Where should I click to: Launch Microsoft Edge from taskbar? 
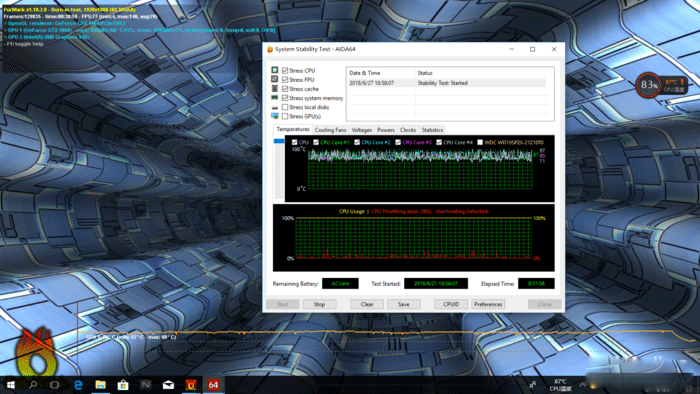78,385
